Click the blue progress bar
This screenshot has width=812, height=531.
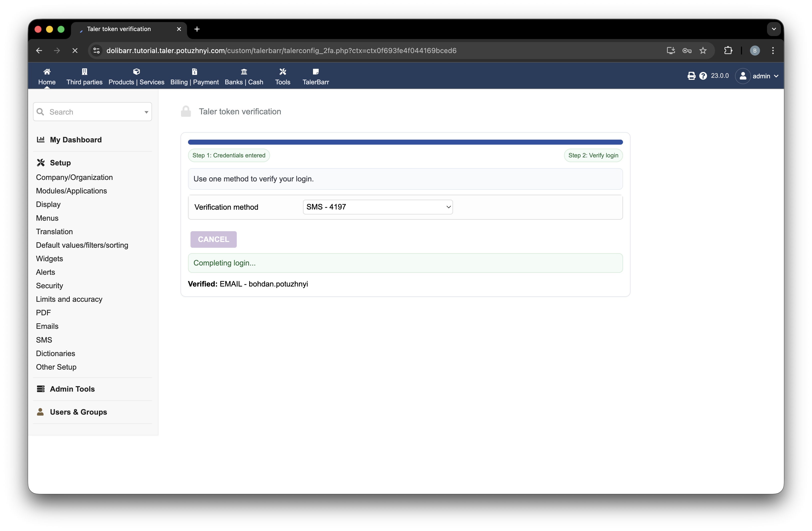(x=405, y=142)
